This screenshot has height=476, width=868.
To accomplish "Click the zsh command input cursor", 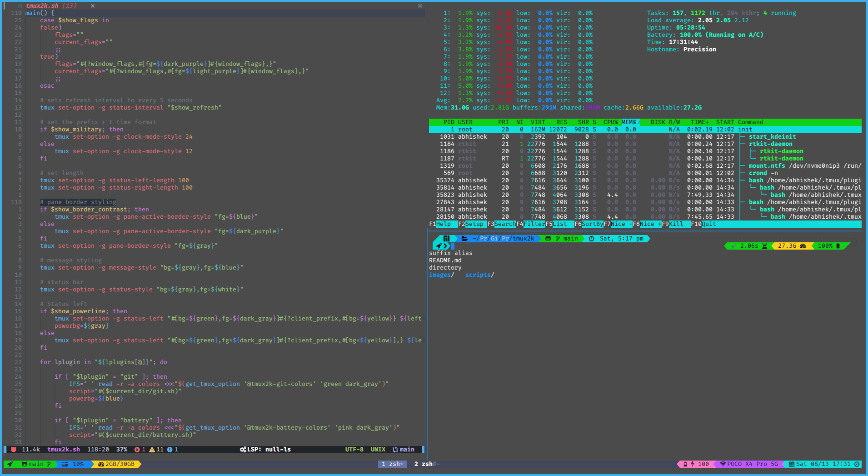I will click(x=452, y=246).
